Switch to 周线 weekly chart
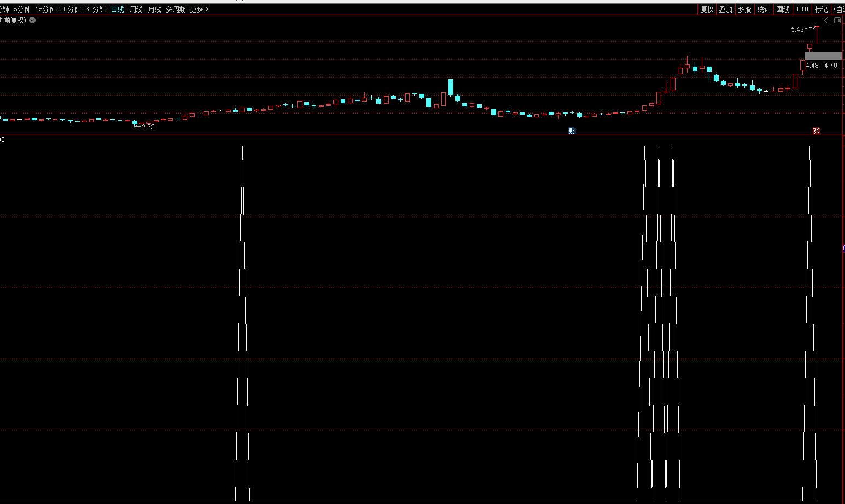845x504 pixels. tap(136, 9)
